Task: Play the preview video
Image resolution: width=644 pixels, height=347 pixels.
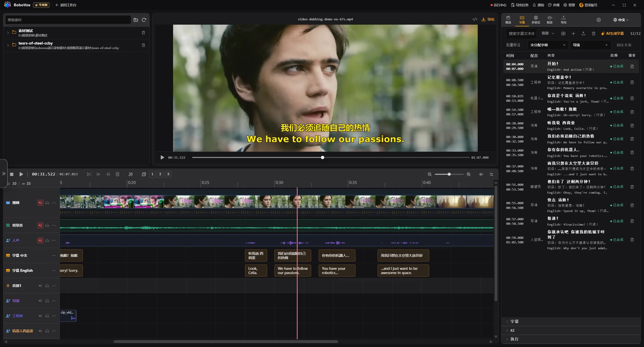Action: tap(162, 158)
